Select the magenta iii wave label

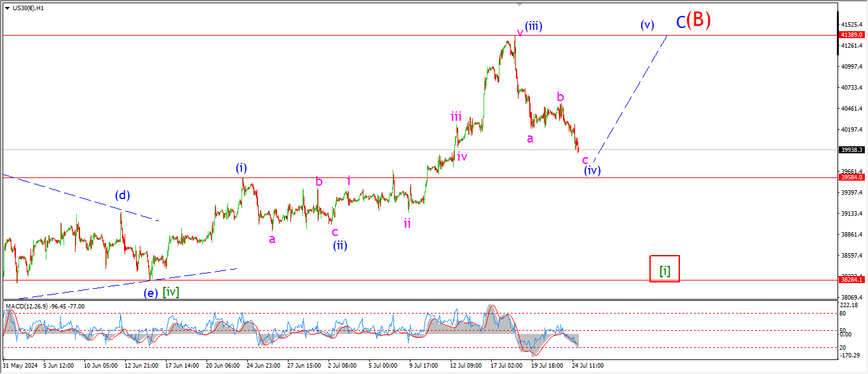(456, 116)
